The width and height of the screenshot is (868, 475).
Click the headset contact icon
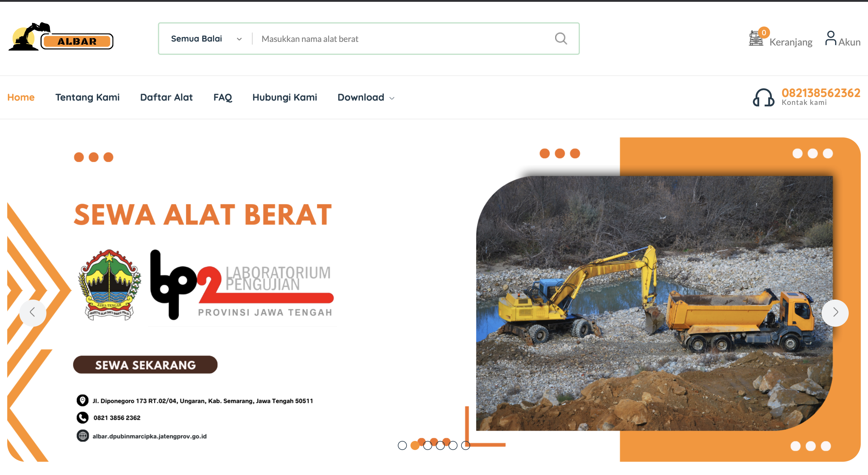pyautogui.click(x=763, y=97)
